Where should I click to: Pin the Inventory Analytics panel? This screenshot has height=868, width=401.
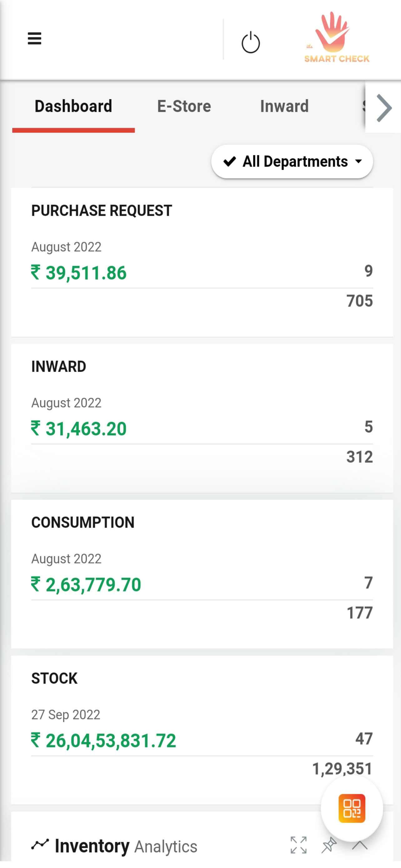[329, 845]
